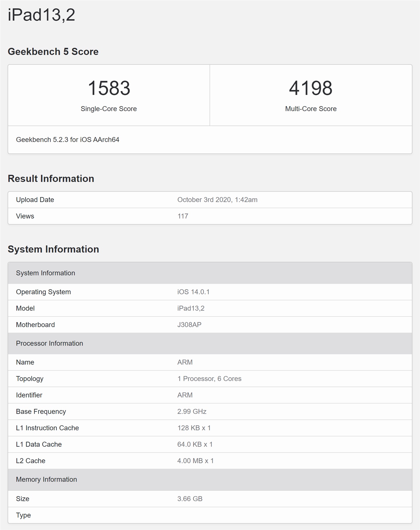The image size is (420, 530).
Task: Select the L2 Cache value 4.00 MB x 1
Action: pos(195,461)
